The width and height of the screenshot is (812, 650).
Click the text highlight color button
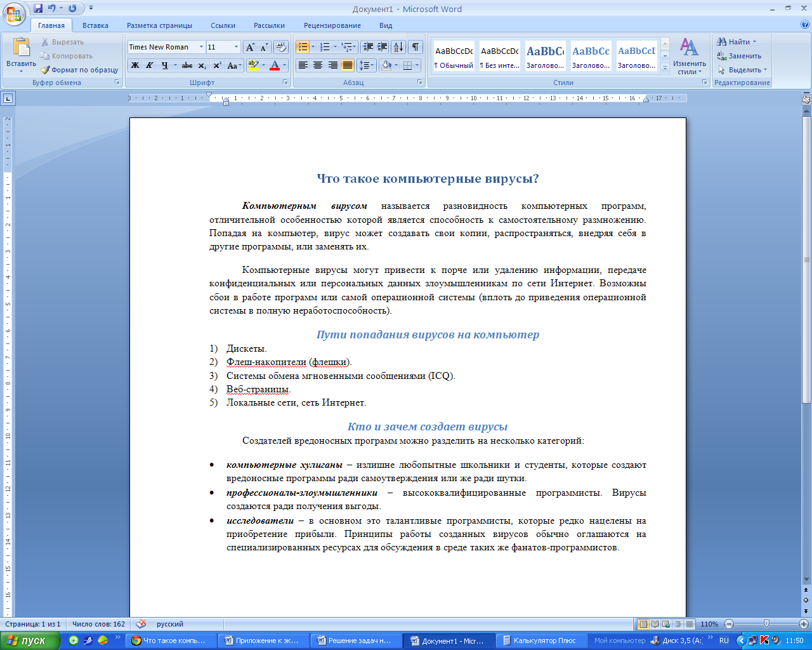pos(252,65)
